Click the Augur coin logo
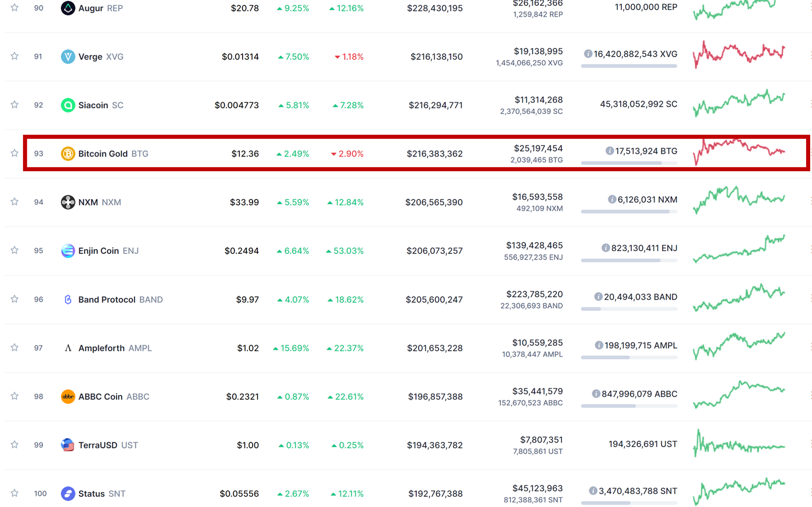This screenshot has height=507, width=812. tap(68, 8)
